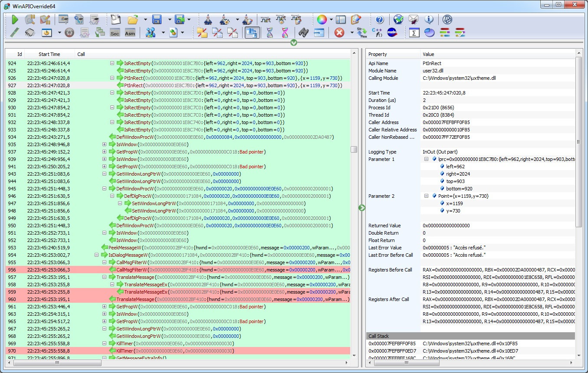Screen dimensions: 588x373
Task: Collapse toolbar with green arrow below toolbar
Action: 294,43
